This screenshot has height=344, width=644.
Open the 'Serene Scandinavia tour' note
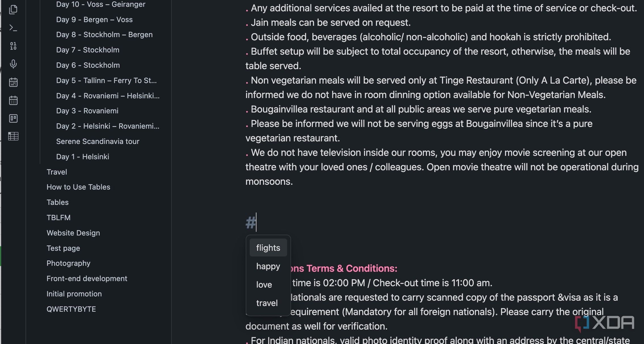pyautogui.click(x=98, y=141)
